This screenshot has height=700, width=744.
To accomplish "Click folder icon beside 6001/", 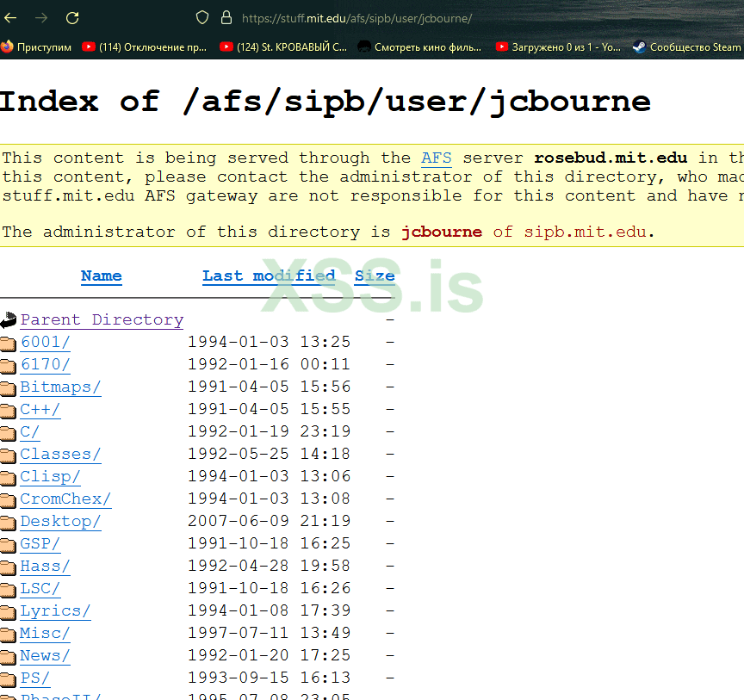I will (8, 344).
